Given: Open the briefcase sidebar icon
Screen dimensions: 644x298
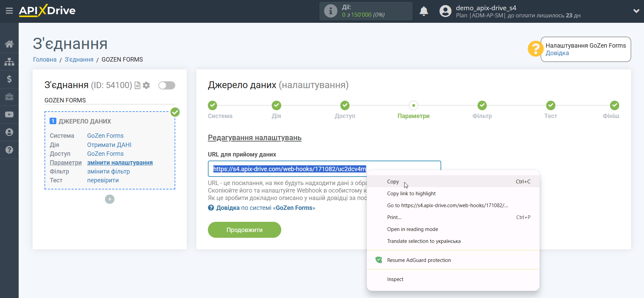Looking at the screenshot, I should [x=9, y=97].
